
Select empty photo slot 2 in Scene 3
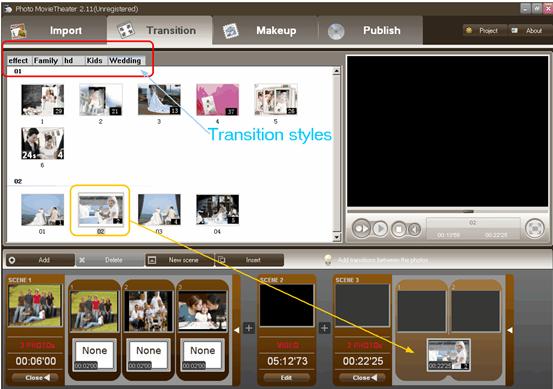[x=475, y=312]
